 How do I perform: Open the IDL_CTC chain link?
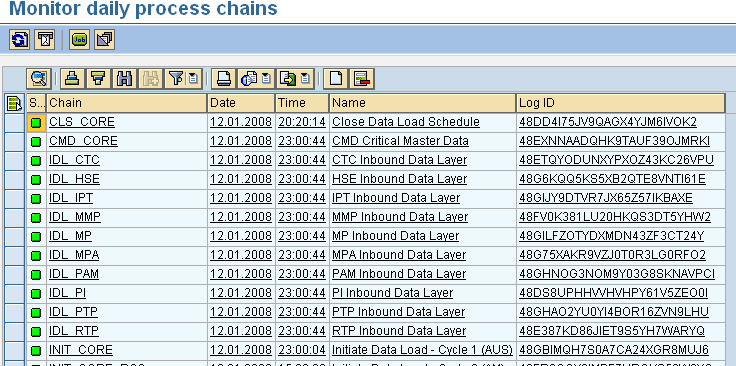74,160
